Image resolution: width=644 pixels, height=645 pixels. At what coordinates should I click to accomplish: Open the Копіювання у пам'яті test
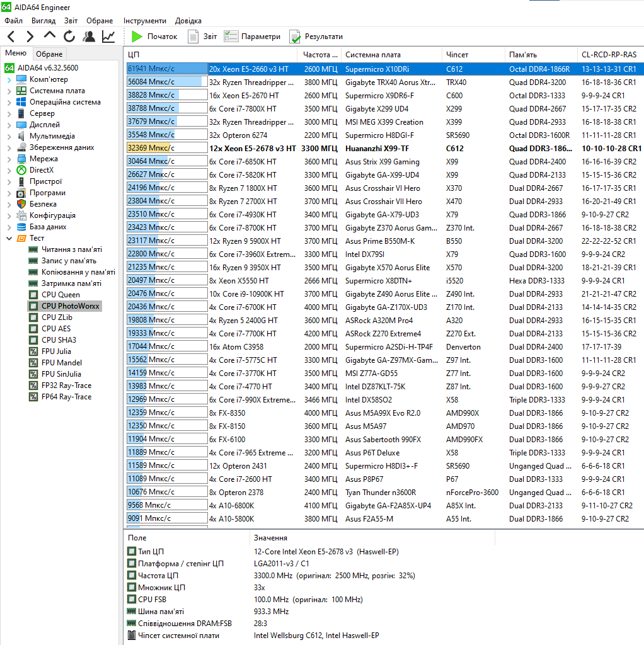[72, 272]
